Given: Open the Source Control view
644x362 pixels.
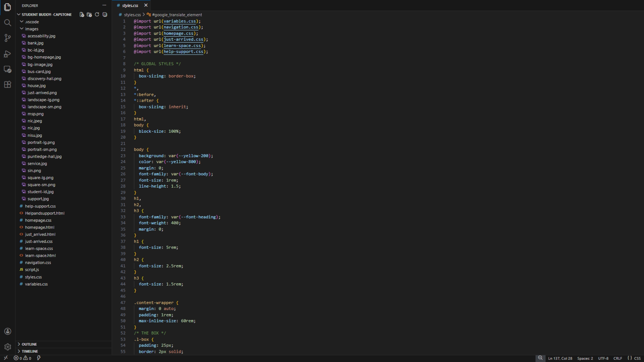Looking at the screenshot, I should (x=8, y=38).
